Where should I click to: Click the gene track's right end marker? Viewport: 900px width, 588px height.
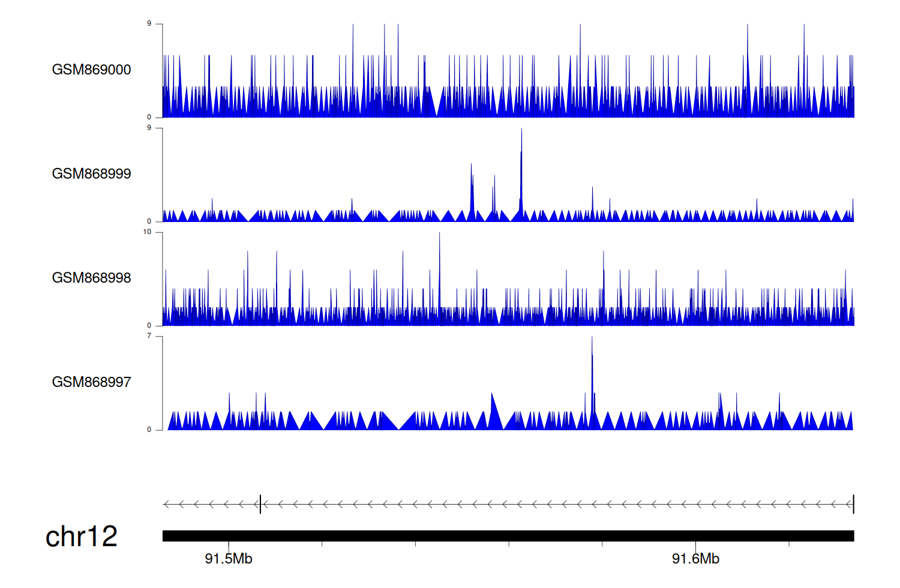(x=853, y=505)
